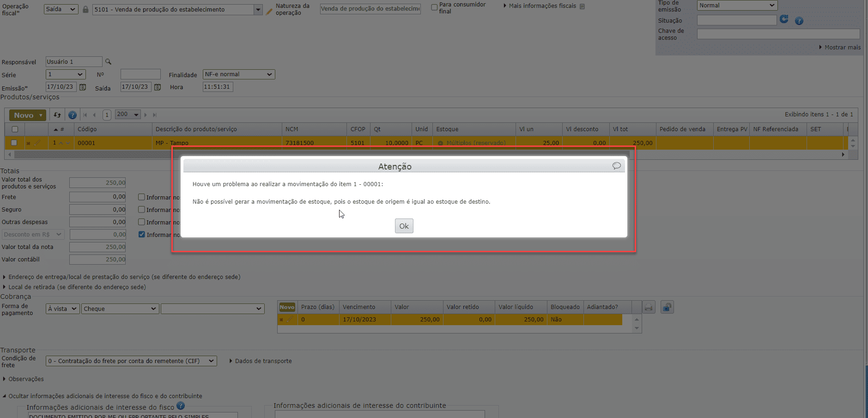The image size is (868, 418).
Task: Refresh the products grid with the reload icon
Action: [57, 115]
